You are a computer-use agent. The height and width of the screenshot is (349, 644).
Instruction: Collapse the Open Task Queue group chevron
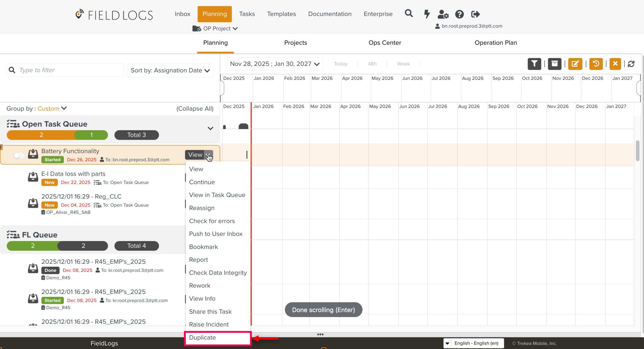[210, 128]
